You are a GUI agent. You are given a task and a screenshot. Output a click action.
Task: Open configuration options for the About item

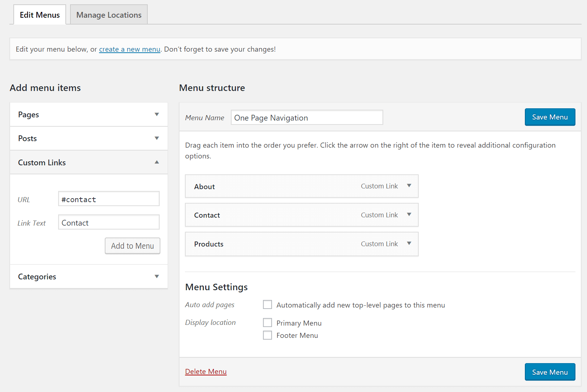409,186
